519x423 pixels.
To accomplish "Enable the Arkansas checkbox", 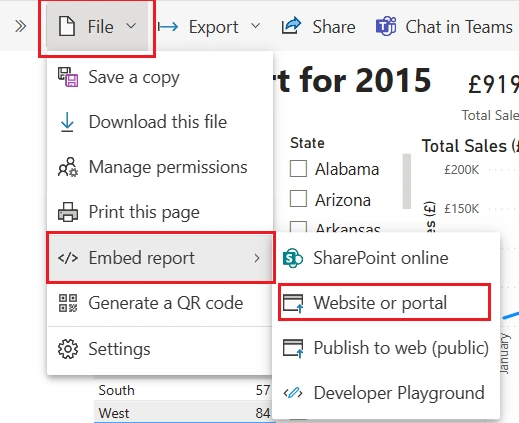I will [298, 227].
